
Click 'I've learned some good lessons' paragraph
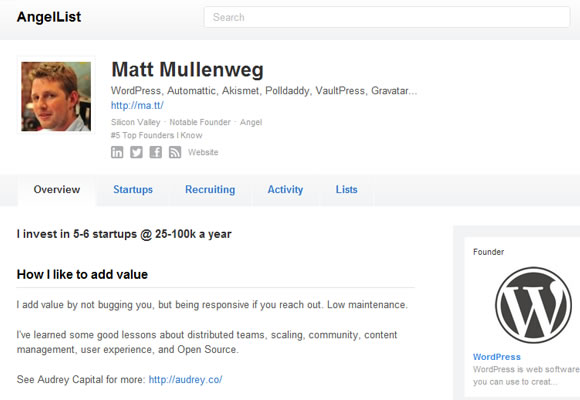pos(207,342)
